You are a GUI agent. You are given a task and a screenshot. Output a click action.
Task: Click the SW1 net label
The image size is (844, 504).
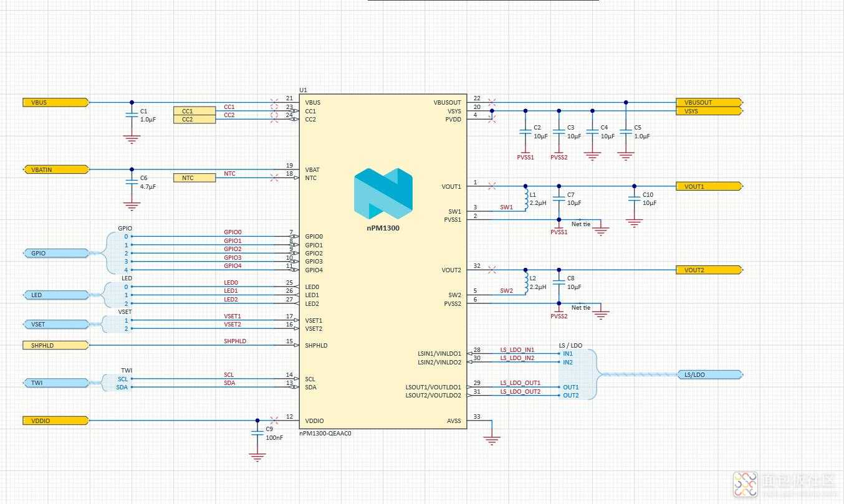tap(506, 207)
